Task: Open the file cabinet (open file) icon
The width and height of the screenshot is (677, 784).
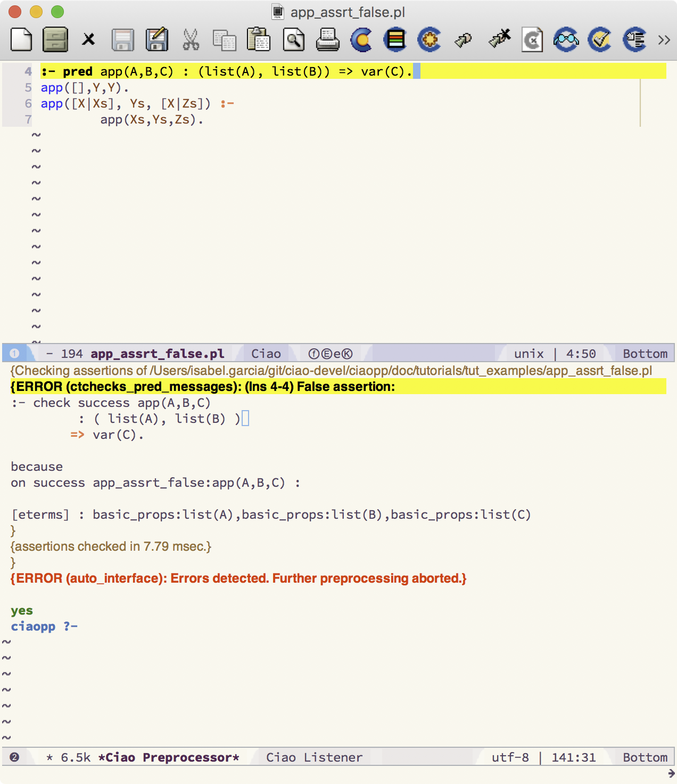Action: point(55,40)
